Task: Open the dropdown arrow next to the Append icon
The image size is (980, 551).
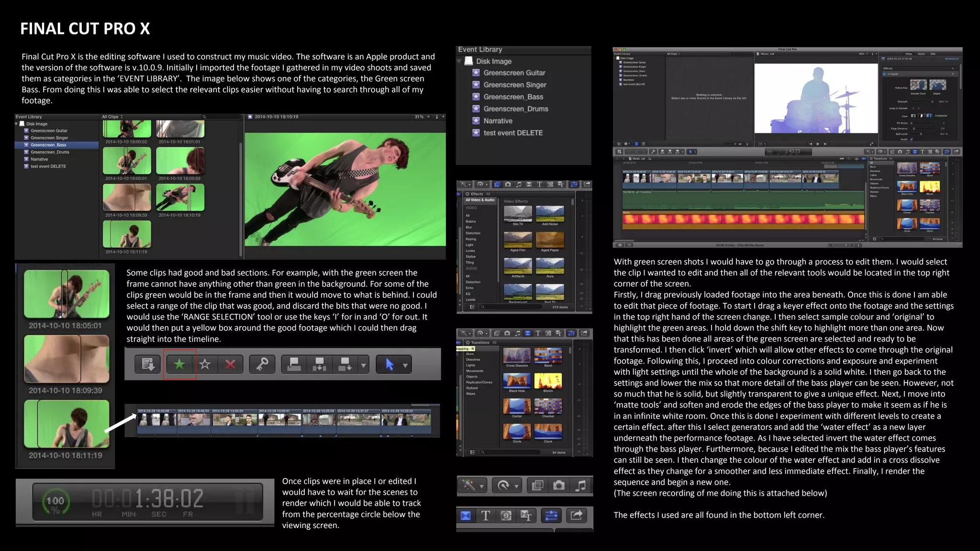Action: (x=364, y=365)
